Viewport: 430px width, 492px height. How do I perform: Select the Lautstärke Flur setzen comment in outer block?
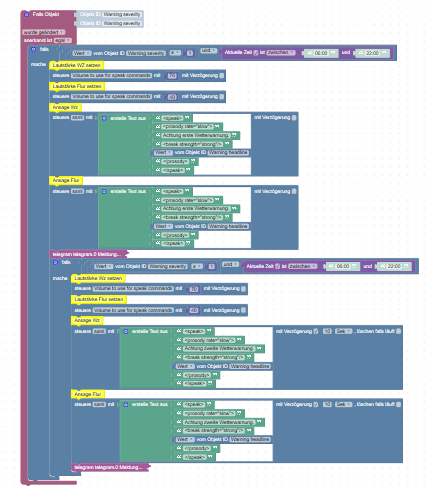pyautogui.click(x=77, y=86)
